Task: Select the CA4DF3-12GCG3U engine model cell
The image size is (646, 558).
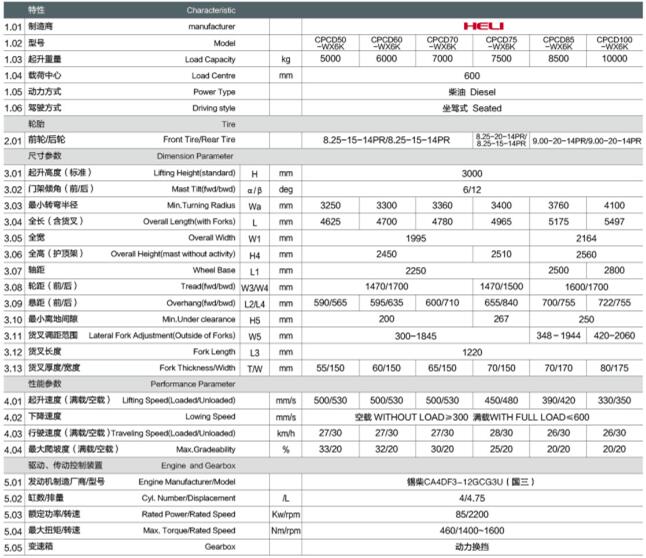Action: [472, 482]
